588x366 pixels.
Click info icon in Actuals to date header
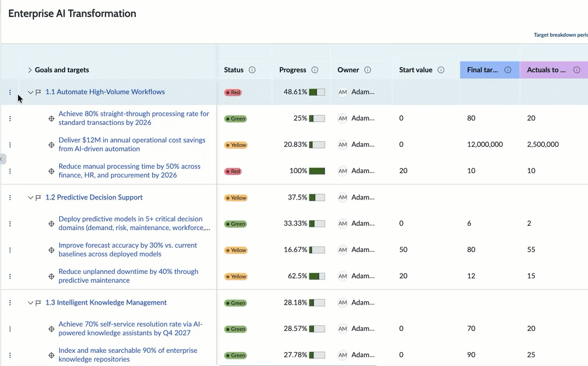(x=577, y=70)
